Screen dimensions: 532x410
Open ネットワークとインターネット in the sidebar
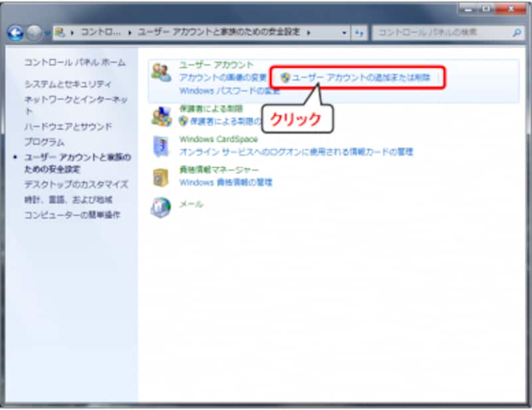(76, 105)
